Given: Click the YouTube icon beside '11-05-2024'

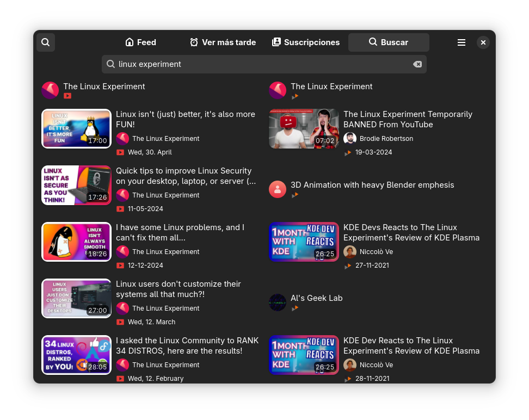Looking at the screenshot, I should point(120,209).
